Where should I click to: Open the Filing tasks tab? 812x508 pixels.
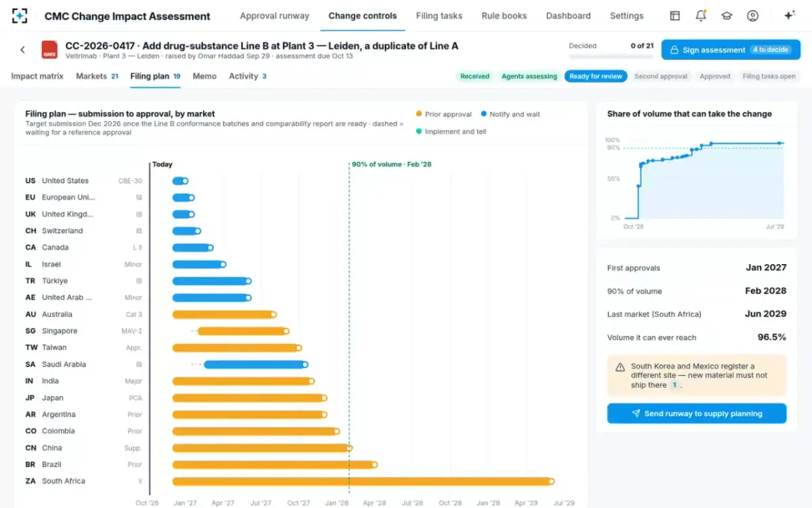coord(439,16)
